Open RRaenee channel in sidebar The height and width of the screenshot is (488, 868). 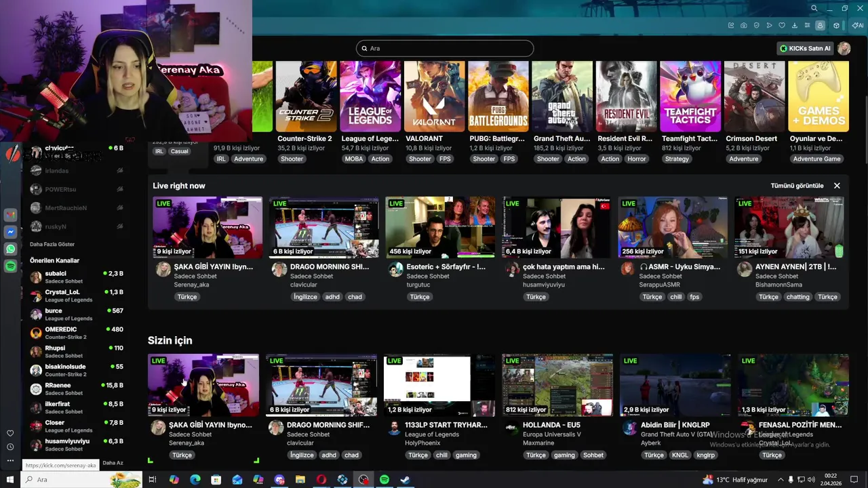click(x=76, y=388)
